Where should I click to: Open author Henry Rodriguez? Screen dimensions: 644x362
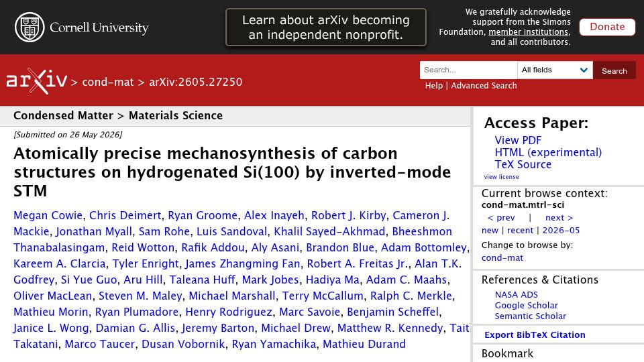[229, 312]
